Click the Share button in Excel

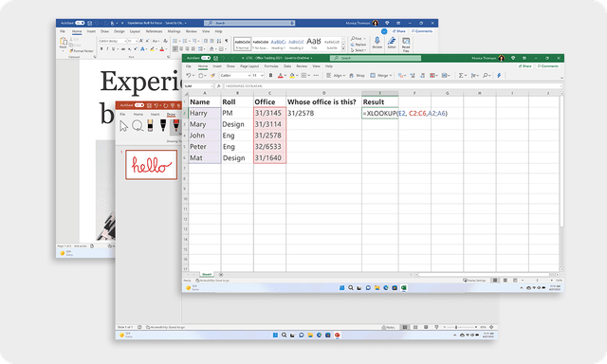524,66
